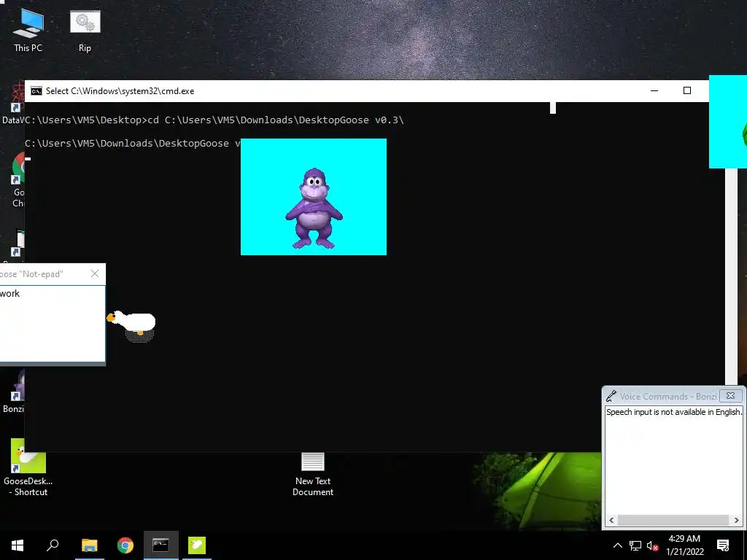Open the Rip desktop shortcut
The height and width of the screenshot is (560, 747).
coord(85,31)
